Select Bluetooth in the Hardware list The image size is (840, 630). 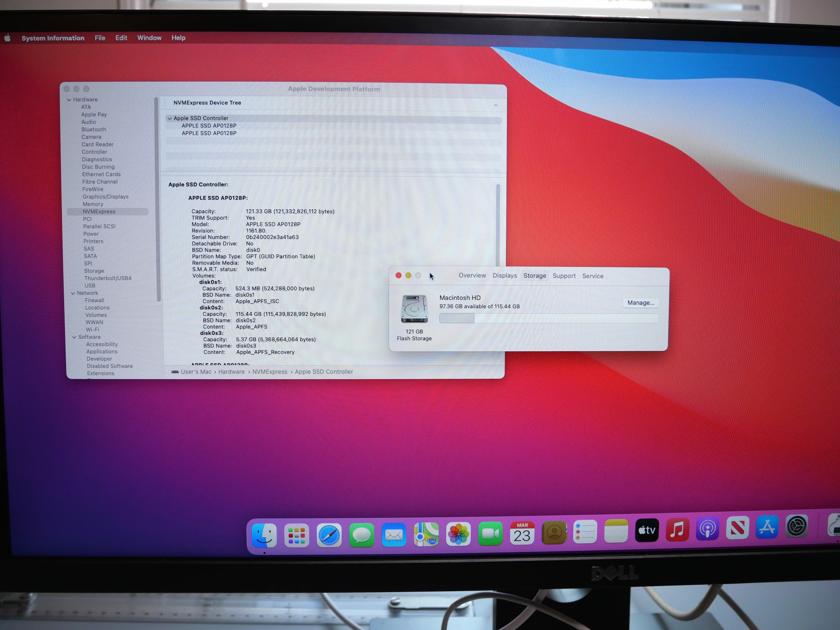click(94, 129)
